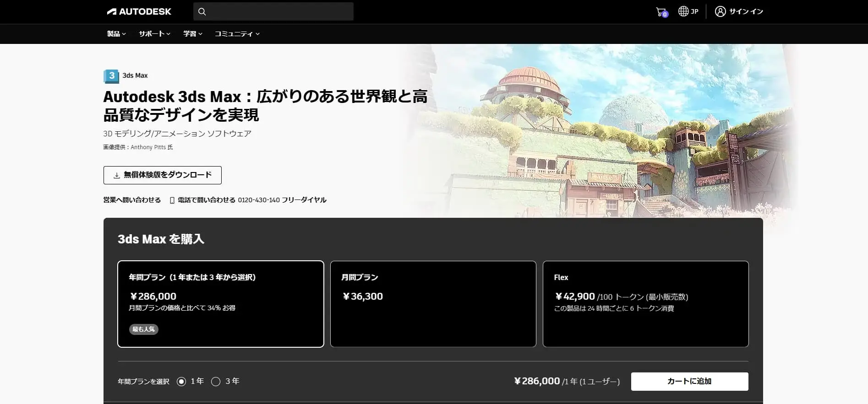The height and width of the screenshot is (404, 868).
Task: Open the shopping cart icon
Action: 662,12
